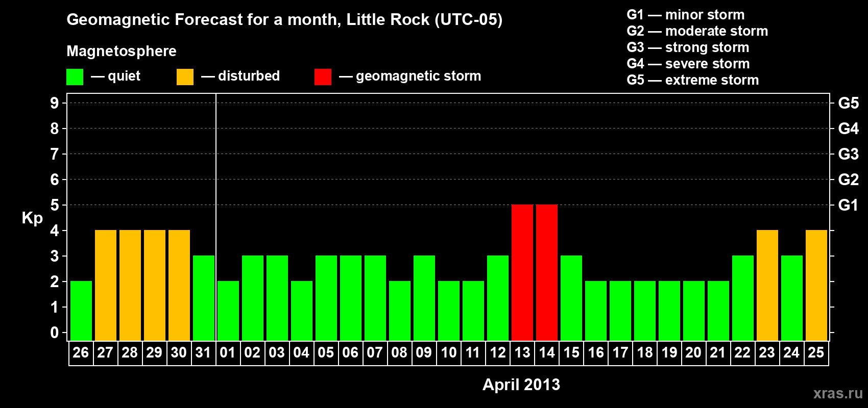The image size is (868, 408).
Task: Select the green bar for April 12
Action: [x=498, y=298]
